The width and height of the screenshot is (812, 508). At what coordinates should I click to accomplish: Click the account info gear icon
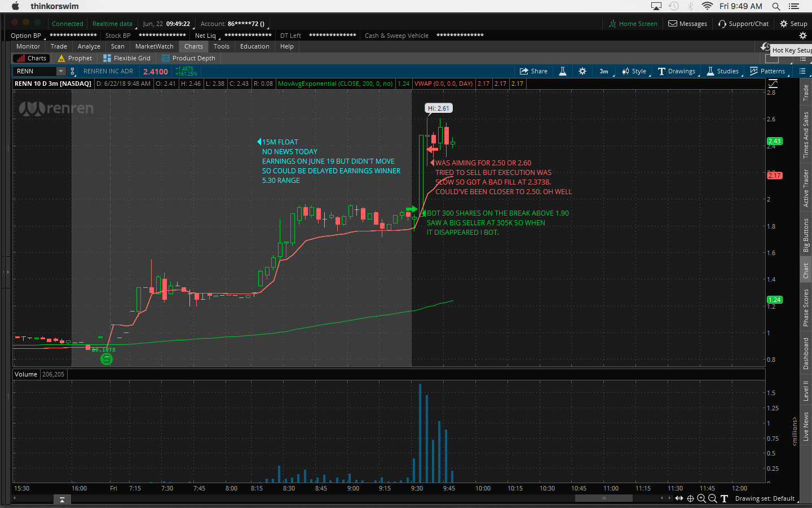click(x=803, y=36)
